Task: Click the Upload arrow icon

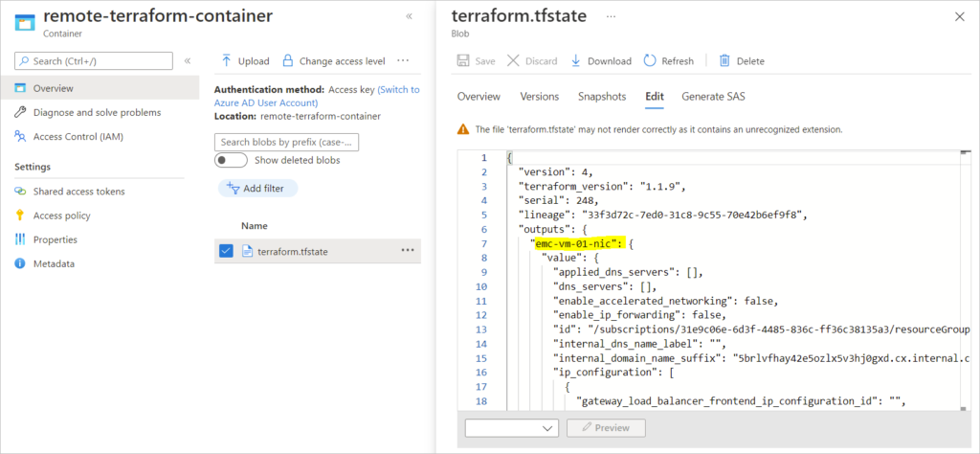Action: [x=226, y=60]
